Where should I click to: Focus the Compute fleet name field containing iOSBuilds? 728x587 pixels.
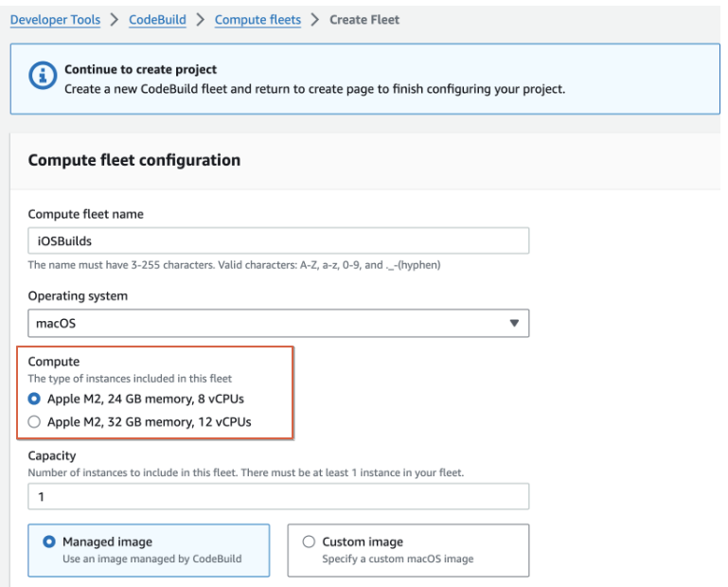(x=278, y=241)
